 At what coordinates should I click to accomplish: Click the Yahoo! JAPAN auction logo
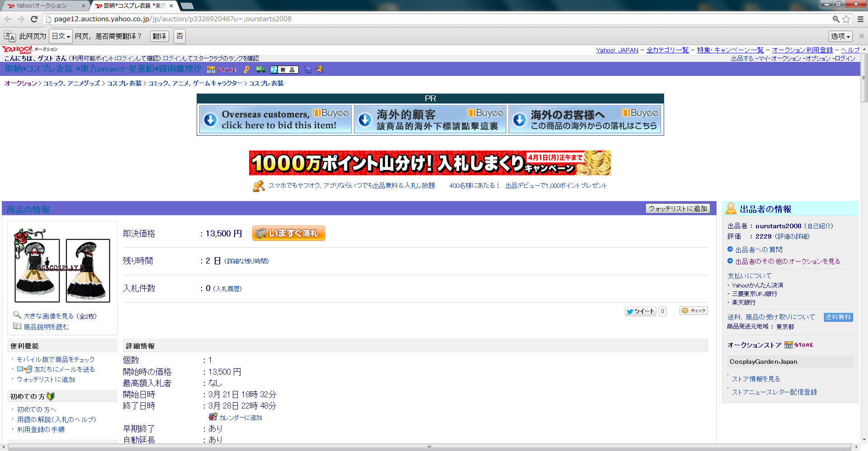tap(29, 50)
